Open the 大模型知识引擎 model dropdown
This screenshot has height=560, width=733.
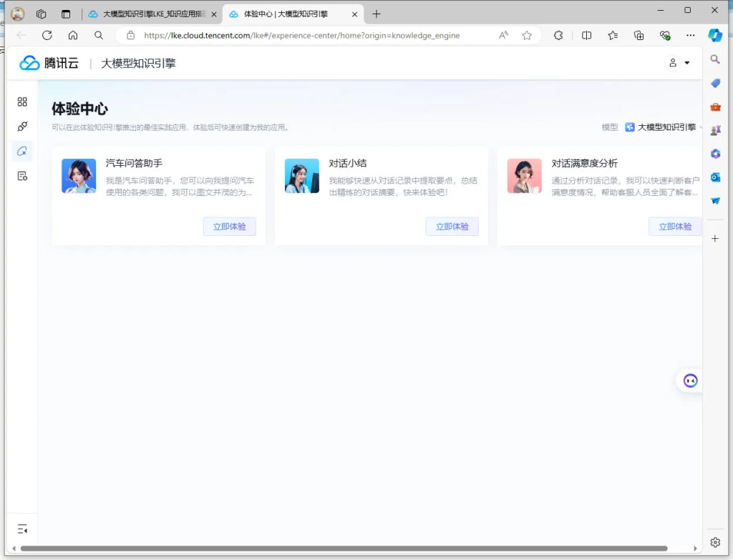[663, 127]
